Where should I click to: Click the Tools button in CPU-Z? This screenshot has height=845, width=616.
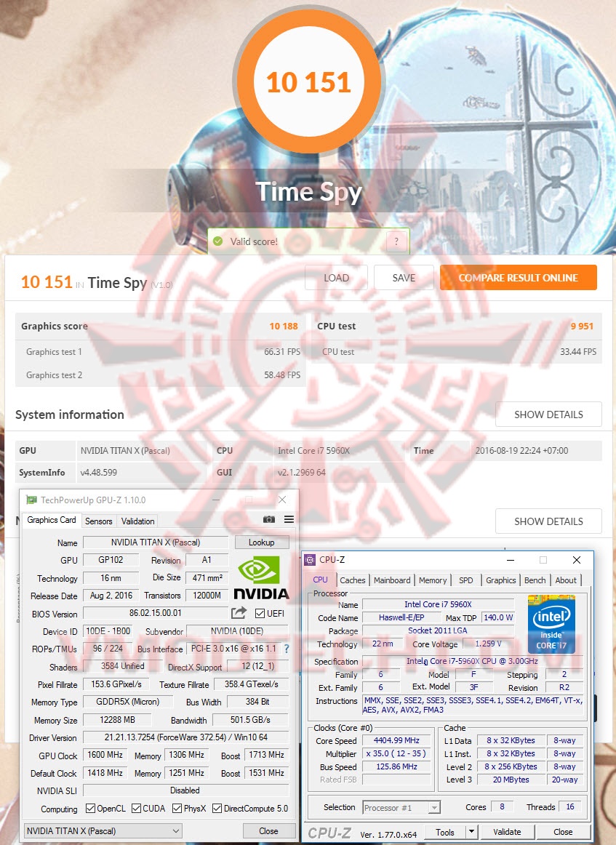444,831
